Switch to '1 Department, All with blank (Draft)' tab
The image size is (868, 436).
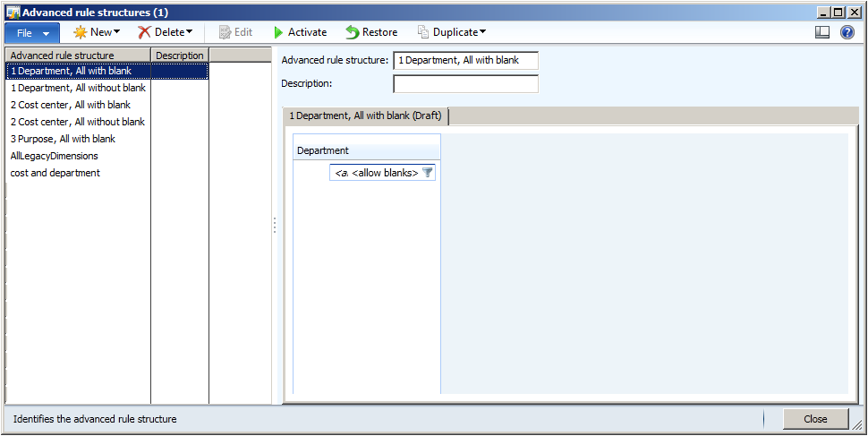coord(365,115)
